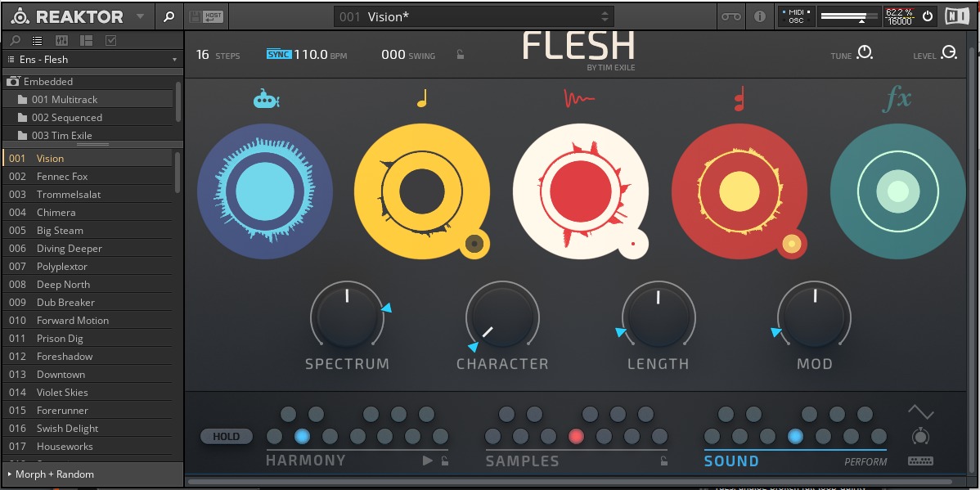The width and height of the screenshot is (980, 490).
Task: Click the small circle on the white disc
Action: 633,244
